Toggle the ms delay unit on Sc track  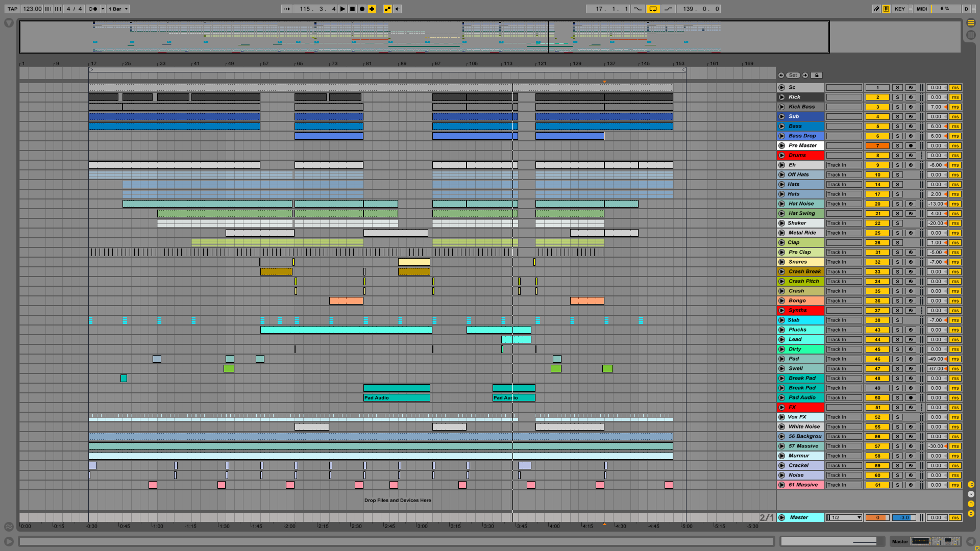955,87
